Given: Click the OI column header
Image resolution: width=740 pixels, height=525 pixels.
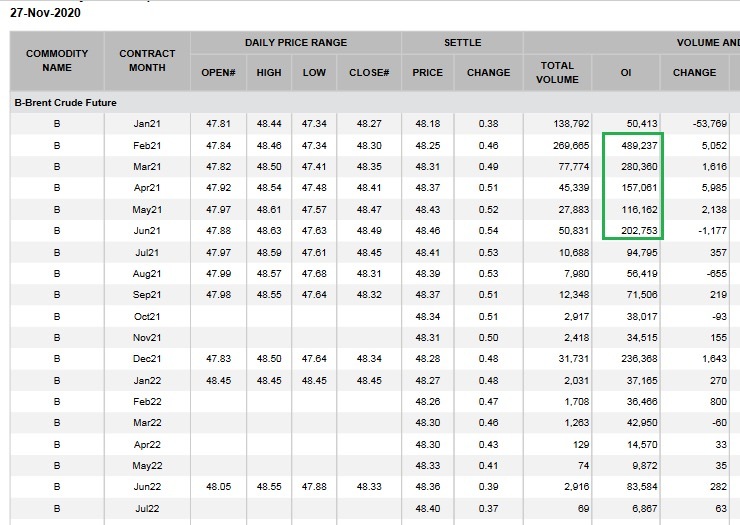Looking at the screenshot, I should point(626,72).
